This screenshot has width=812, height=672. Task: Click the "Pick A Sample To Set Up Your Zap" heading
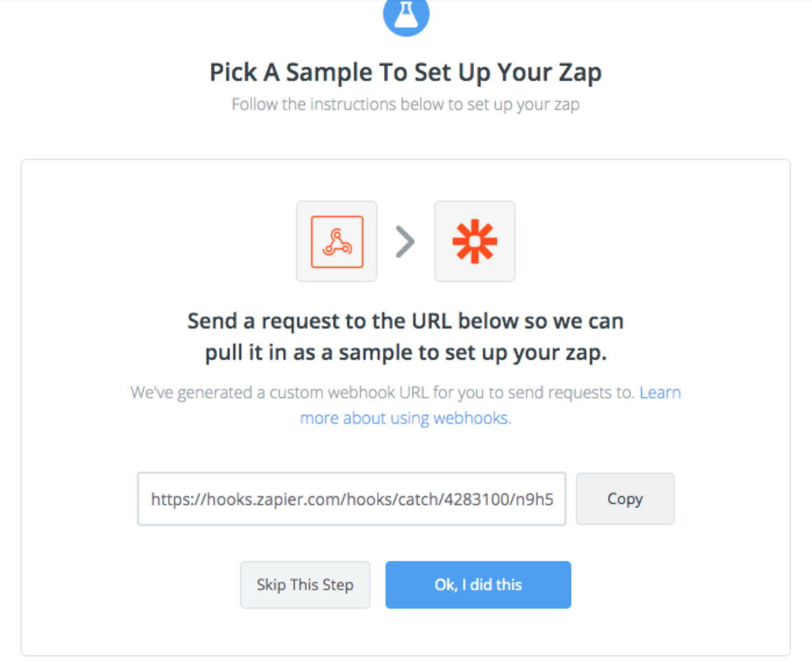(405, 73)
